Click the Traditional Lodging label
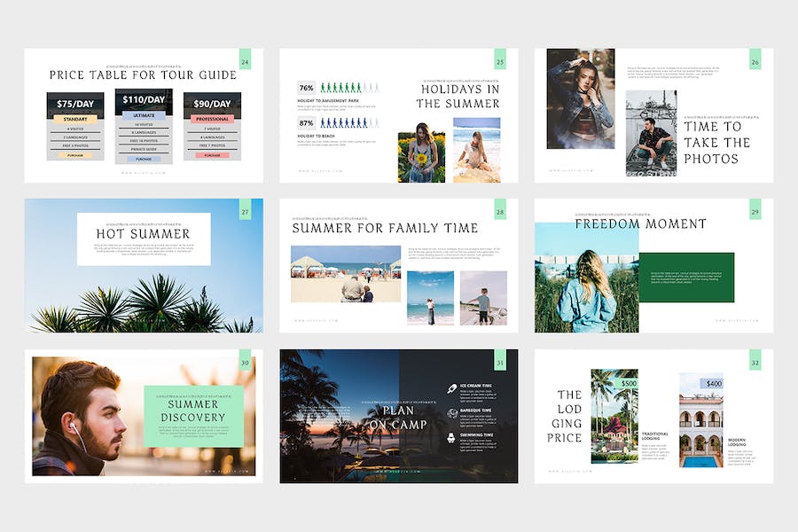 pyautogui.click(x=655, y=435)
